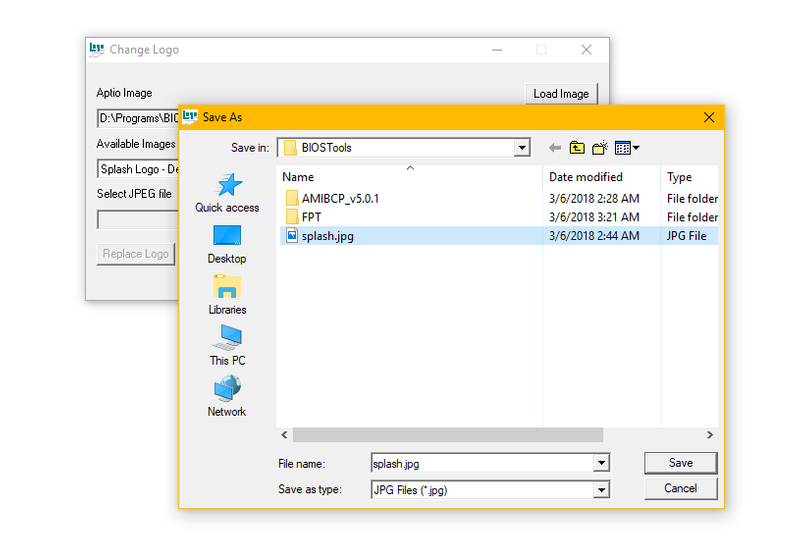Open the Available Images Splash Logo combo box
Image resolution: width=800 pixels, height=543 pixels.
[138, 169]
